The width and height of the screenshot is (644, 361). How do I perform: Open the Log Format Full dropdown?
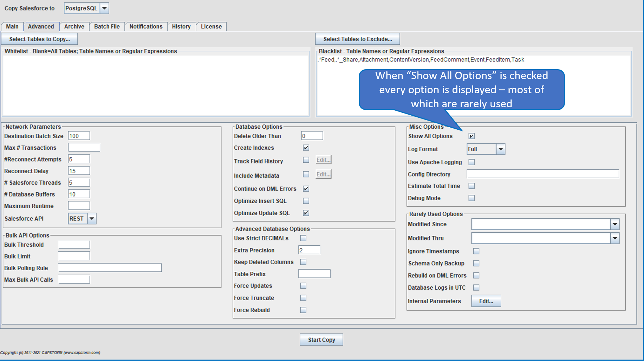(486, 149)
